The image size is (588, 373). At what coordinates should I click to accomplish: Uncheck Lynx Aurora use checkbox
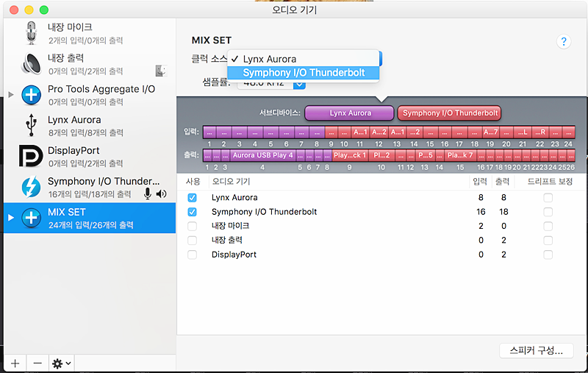click(192, 198)
